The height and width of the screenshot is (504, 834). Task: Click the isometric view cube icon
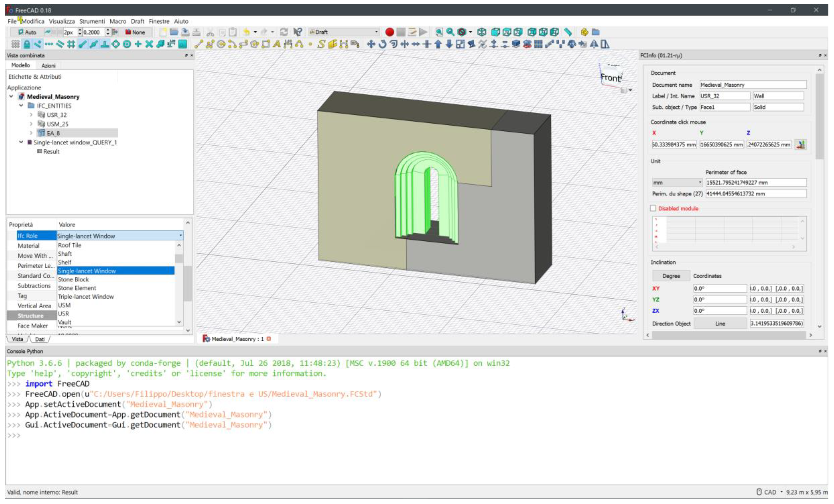[482, 32]
